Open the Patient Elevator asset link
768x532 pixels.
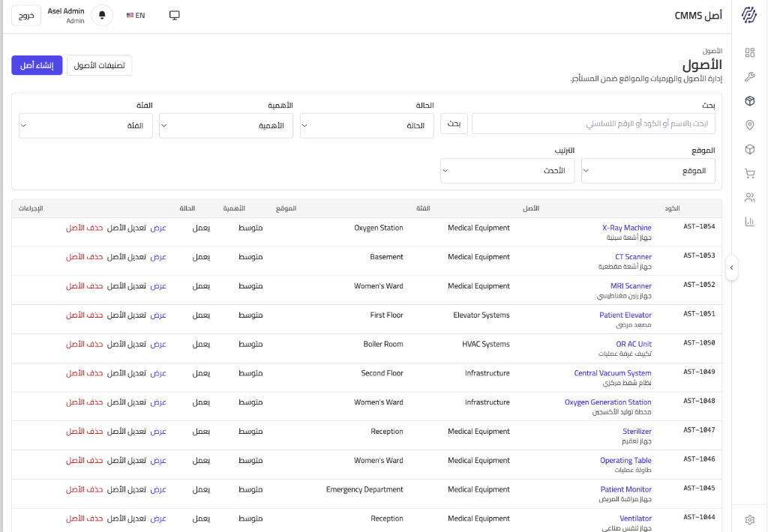click(625, 315)
